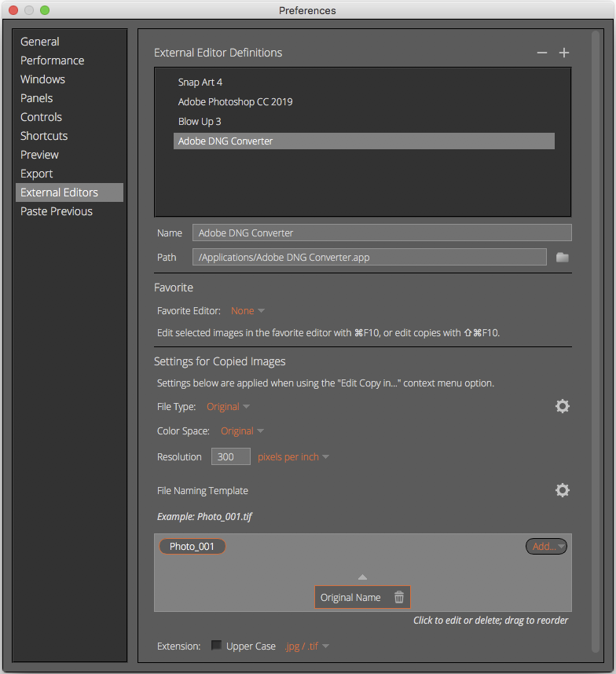This screenshot has height=674, width=616.
Task: Select Snap Art 4 in the editor list
Action: (x=364, y=82)
